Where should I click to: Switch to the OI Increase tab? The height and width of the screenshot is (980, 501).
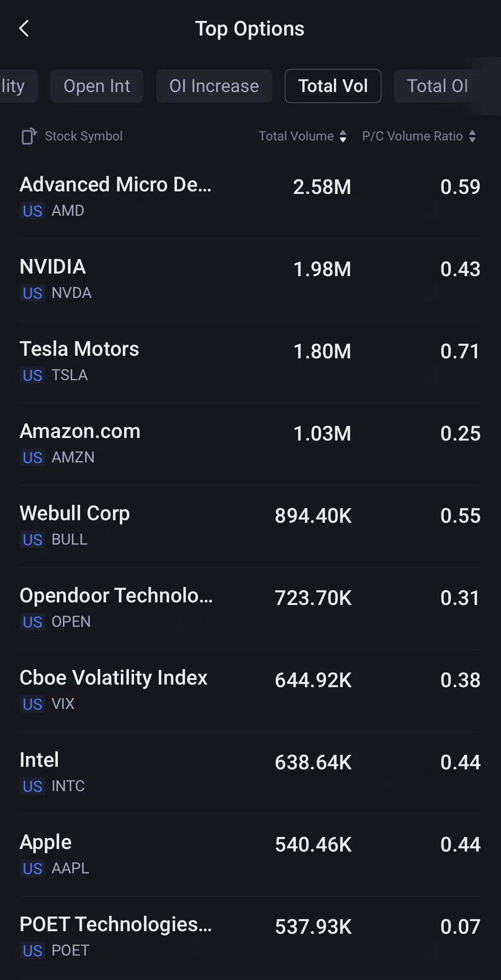pos(214,86)
